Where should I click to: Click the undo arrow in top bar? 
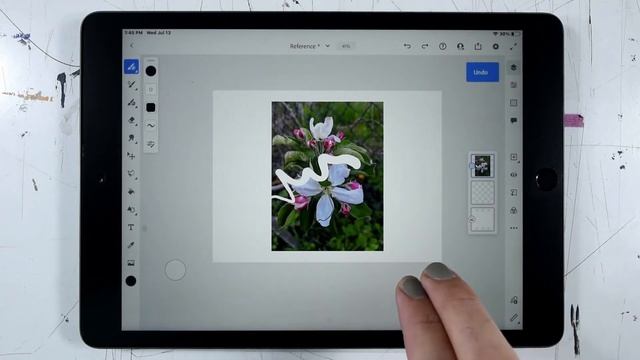407,46
